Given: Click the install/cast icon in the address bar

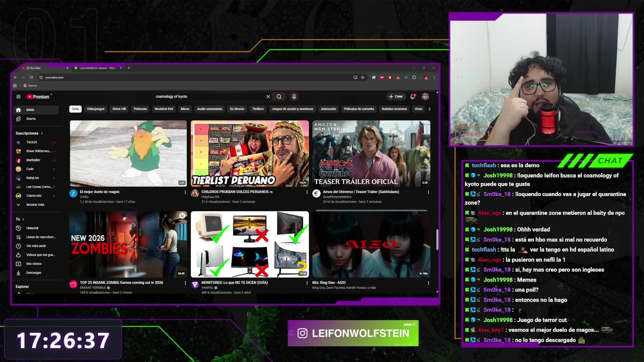Looking at the screenshot, I should [355, 77].
